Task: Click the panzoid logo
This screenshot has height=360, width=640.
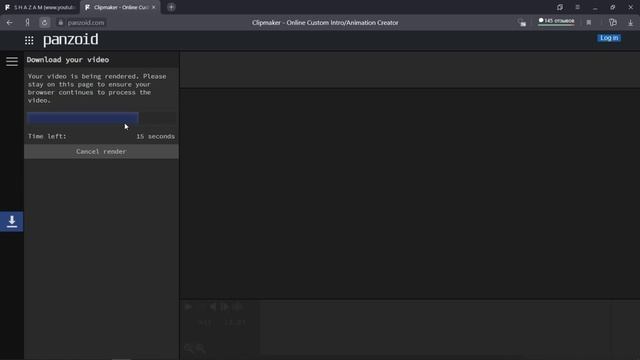Action: point(71,40)
